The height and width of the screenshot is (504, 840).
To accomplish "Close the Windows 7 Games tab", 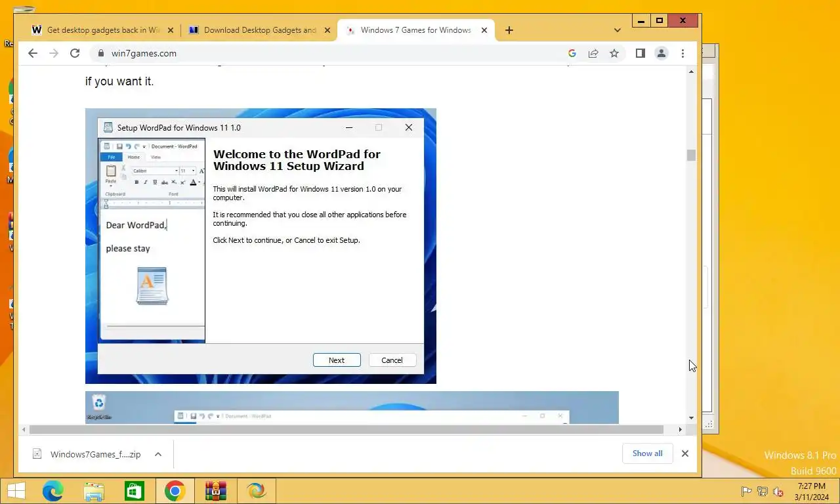I will coord(484,30).
